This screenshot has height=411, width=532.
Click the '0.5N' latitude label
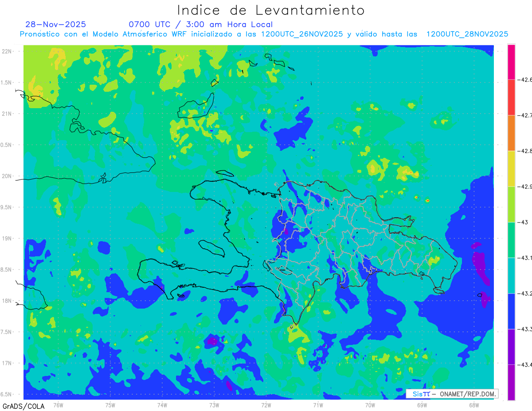coord(7,145)
